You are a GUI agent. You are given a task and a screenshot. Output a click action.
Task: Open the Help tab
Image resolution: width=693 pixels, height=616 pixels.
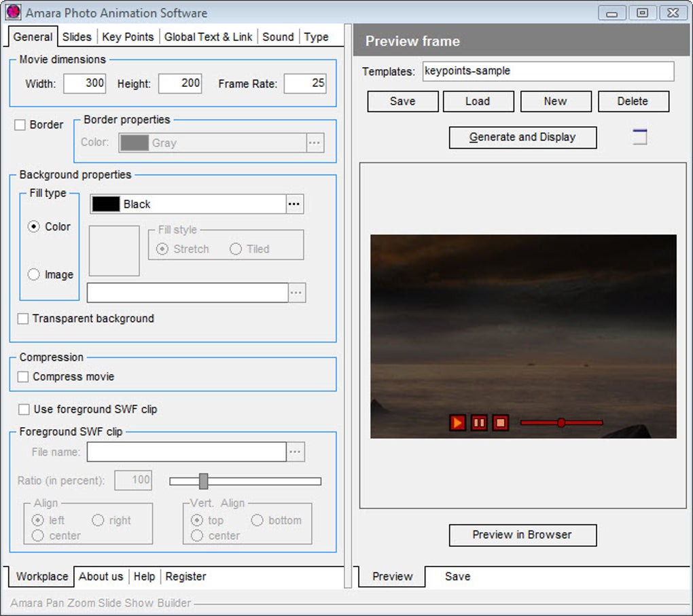(144, 577)
